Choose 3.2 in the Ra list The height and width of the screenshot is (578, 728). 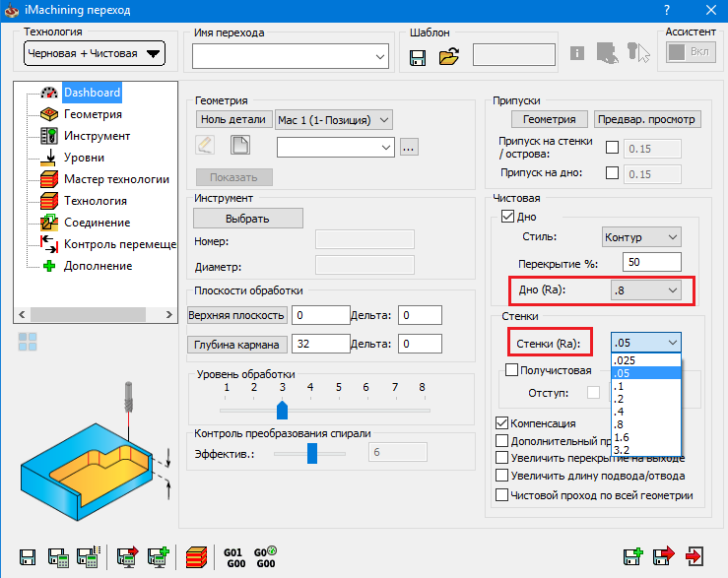[x=646, y=450]
